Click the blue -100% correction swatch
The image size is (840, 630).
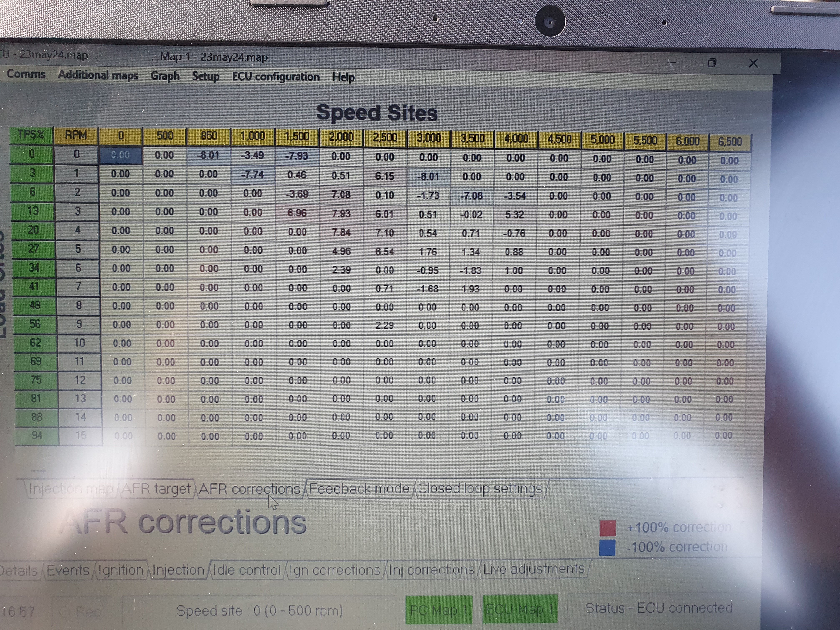(x=607, y=547)
